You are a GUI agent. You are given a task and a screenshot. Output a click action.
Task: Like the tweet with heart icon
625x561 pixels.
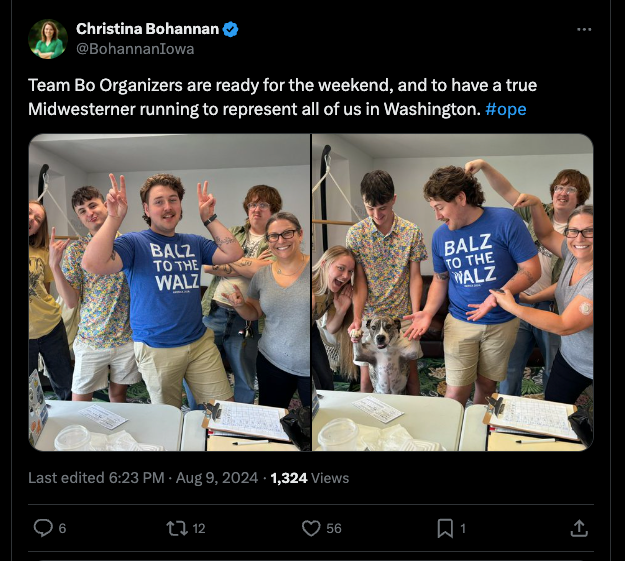311,528
